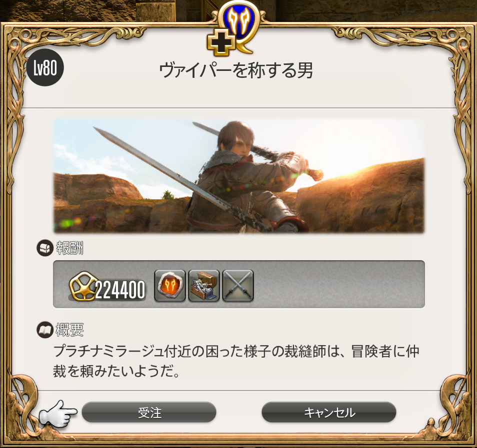Screen dimensions: 477x448
Task: Click the quest title ヴァイパーを称する男
Action: [x=236, y=70]
